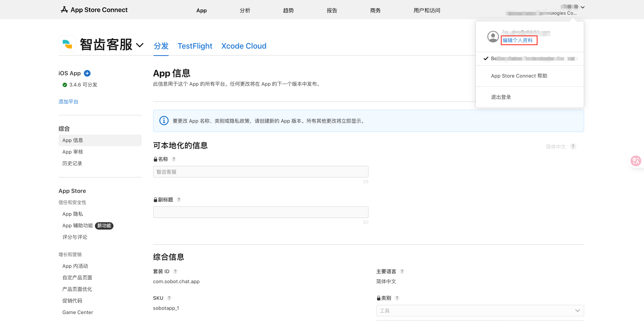Open 趋势 in top navigation

click(x=289, y=10)
